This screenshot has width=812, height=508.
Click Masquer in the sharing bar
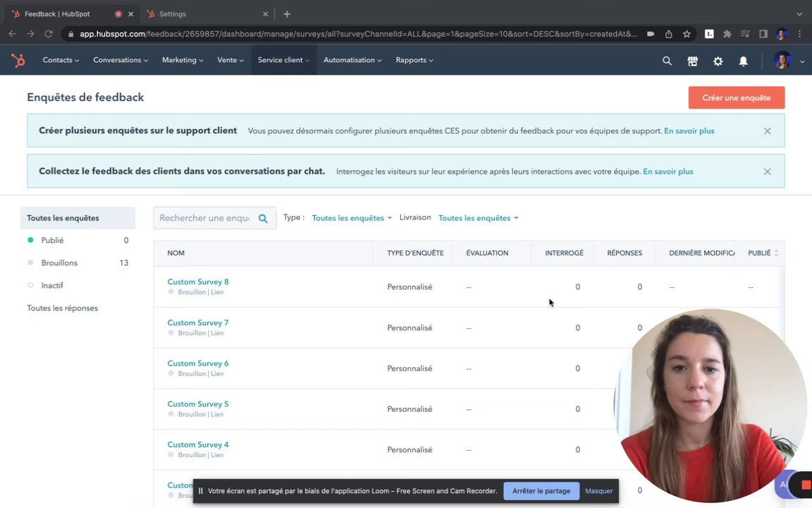click(x=598, y=491)
